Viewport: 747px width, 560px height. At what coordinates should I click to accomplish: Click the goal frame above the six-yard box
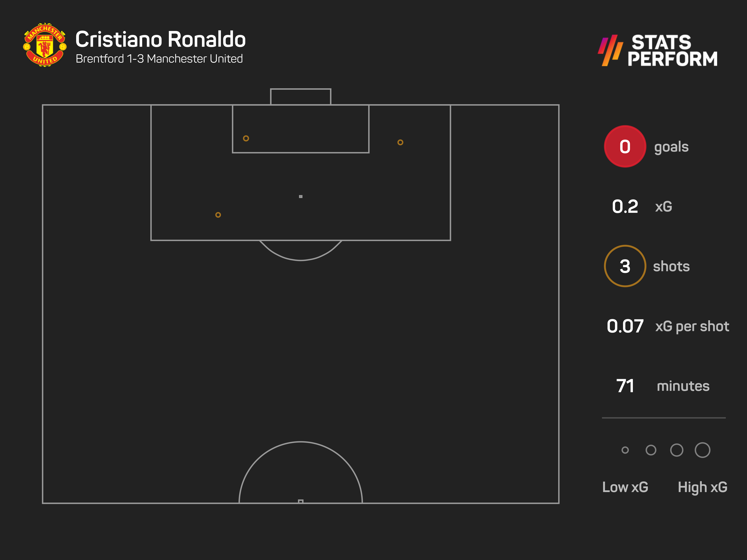click(300, 97)
